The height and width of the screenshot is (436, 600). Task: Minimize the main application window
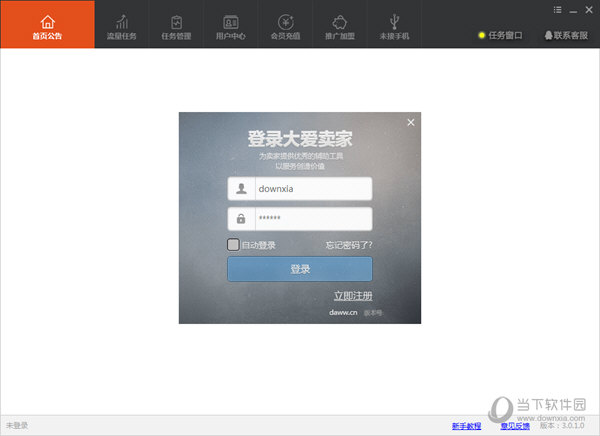point(573,11)
